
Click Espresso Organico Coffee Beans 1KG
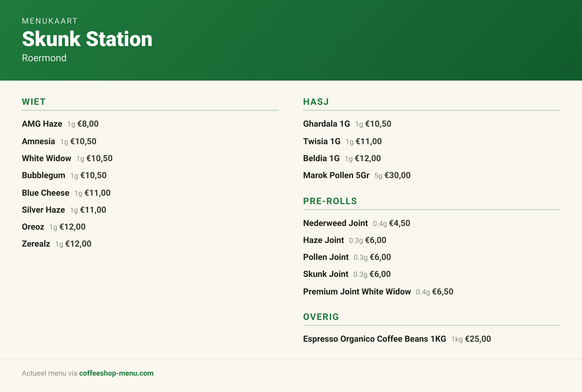(397, 339)
